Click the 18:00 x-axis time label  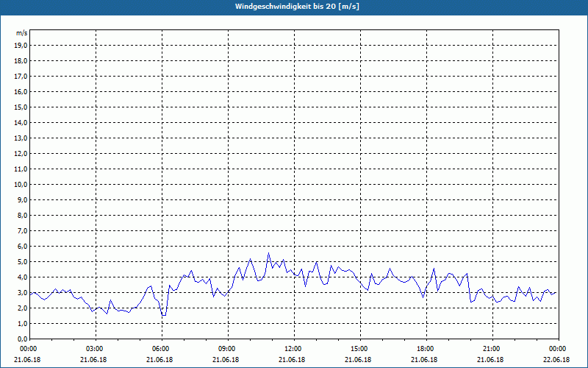(425, 349)
